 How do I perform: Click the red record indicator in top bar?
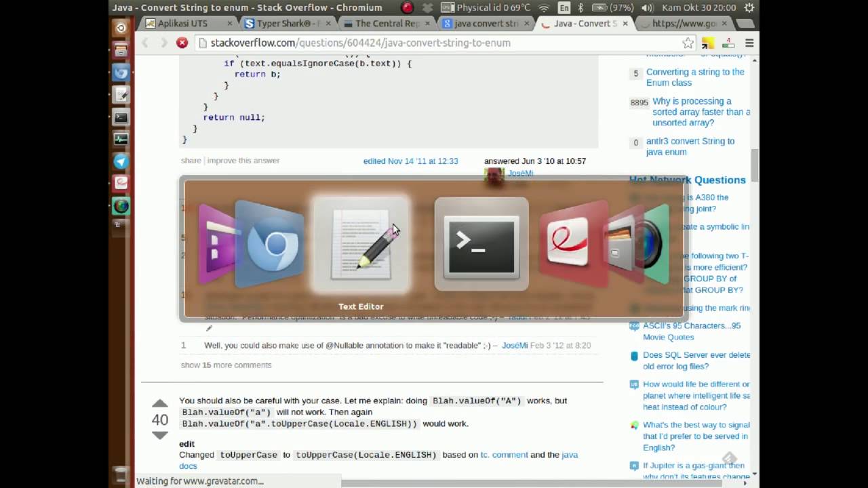pos(407,7)
